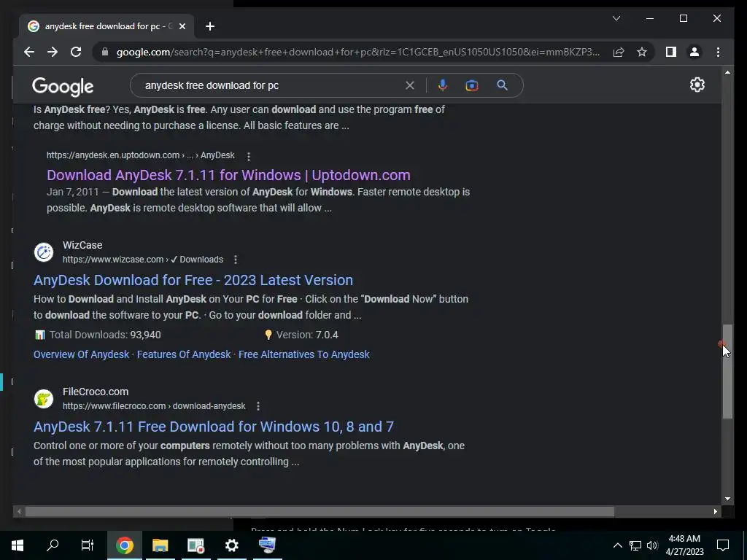
Task: Open the notification center icon
Action: coord(723,545)
